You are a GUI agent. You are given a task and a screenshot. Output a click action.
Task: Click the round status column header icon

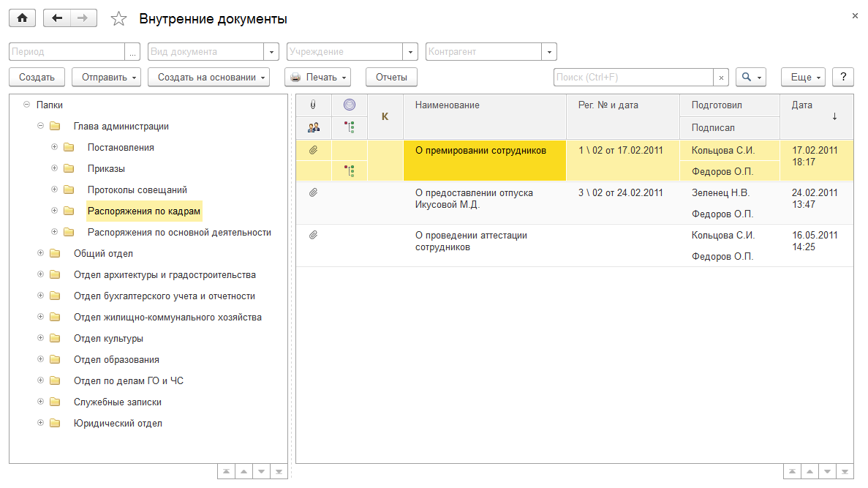(x=350, y=105)
